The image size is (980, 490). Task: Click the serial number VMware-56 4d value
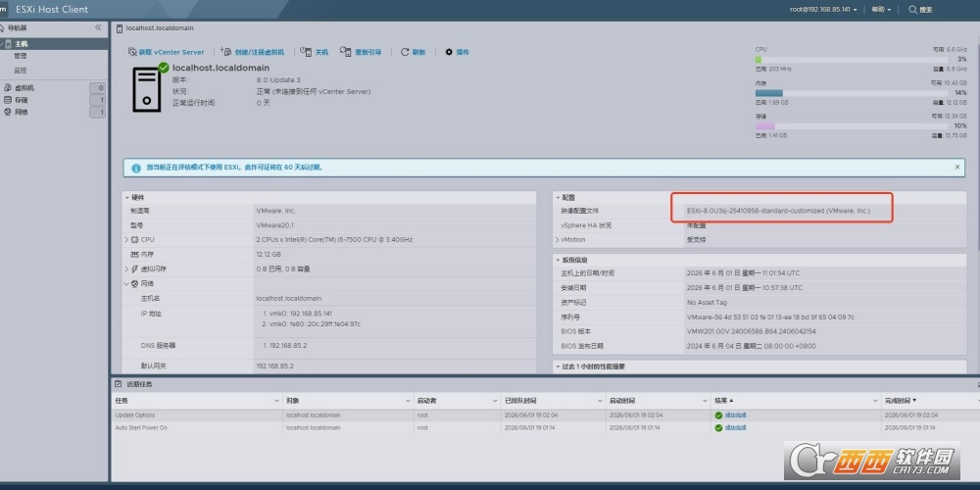click(x=770, y=317)
